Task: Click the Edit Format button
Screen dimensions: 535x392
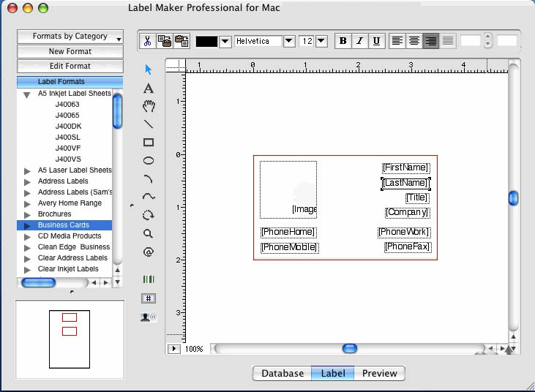Action: pyautogui.click(x=70, y=66)
